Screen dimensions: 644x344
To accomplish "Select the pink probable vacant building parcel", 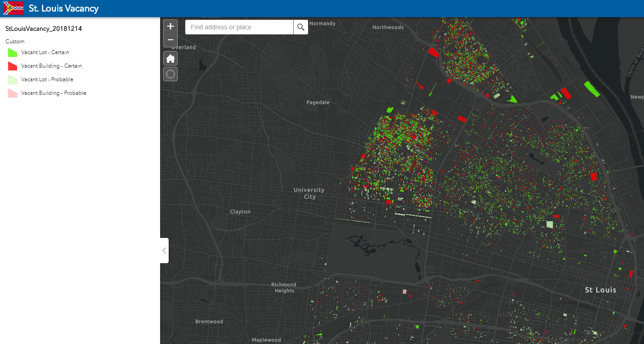I will (x=405, y=292).
